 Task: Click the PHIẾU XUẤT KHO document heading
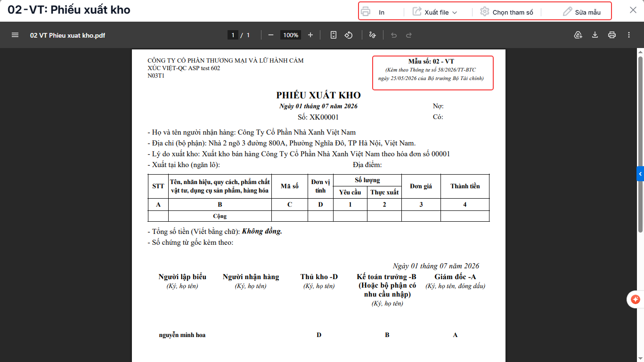(318, 95)
